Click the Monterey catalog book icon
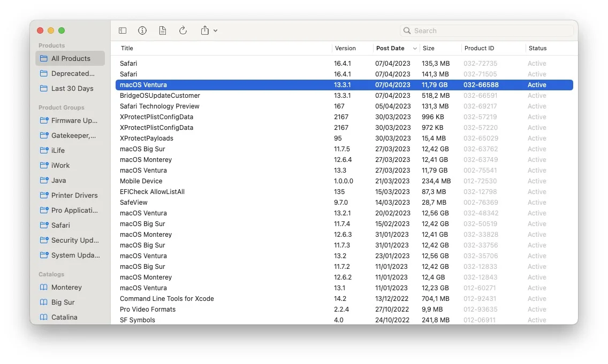 (x=44, y=288)
